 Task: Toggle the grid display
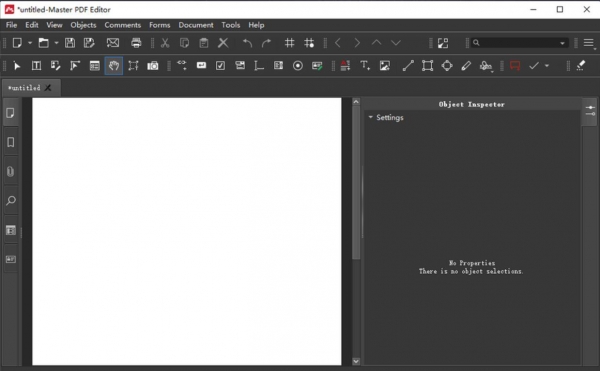tap(289, 43)
